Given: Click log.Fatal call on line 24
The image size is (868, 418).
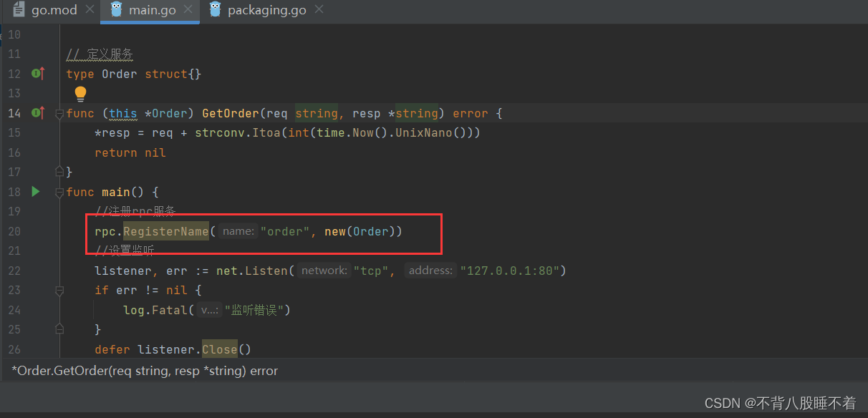Looking at the screenshot, I should (x=155, y=310).
